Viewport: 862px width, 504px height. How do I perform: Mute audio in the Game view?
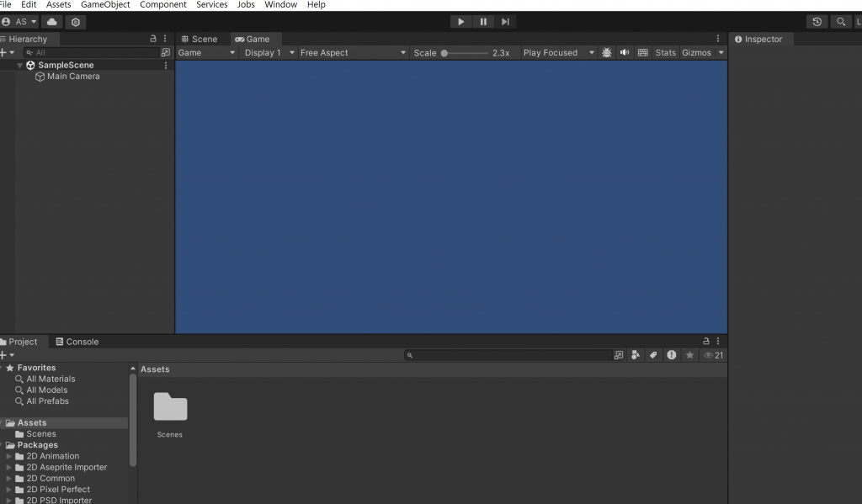pos(625,53)
